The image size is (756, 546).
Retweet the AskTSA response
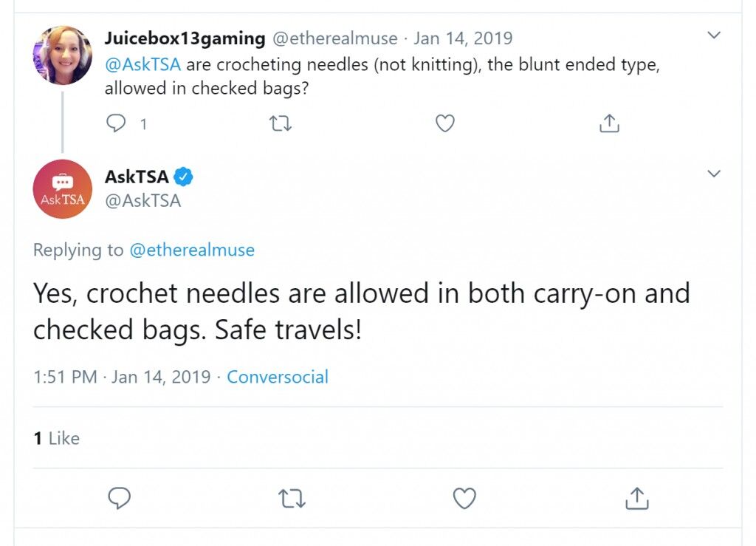point(292,498)
